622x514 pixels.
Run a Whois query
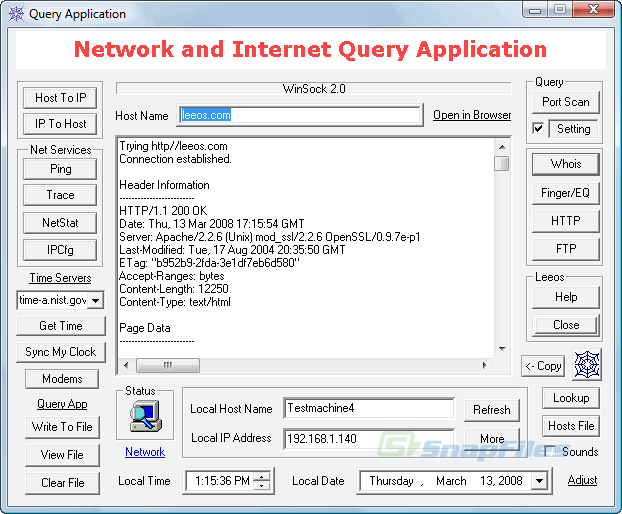[x=566, y=164]
